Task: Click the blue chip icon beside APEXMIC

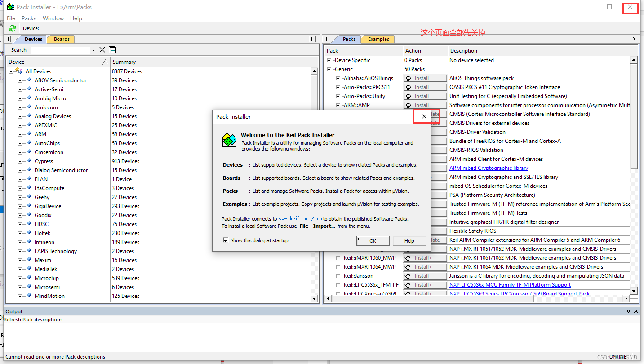Action: point(30,125)
